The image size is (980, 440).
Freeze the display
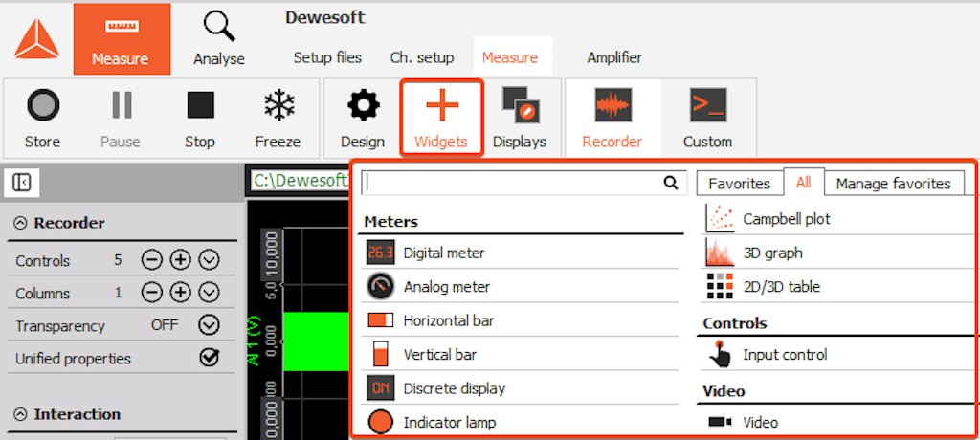(x=278, y=118)
